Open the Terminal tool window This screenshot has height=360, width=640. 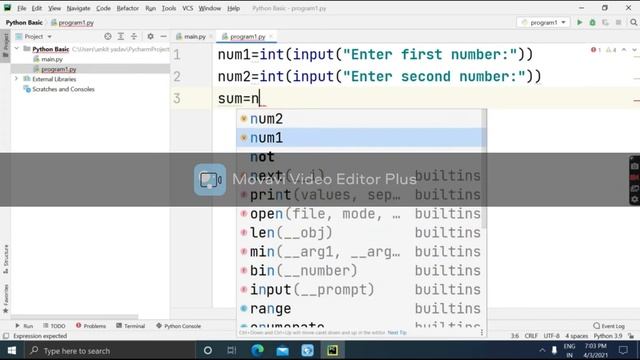click(131, 326)
